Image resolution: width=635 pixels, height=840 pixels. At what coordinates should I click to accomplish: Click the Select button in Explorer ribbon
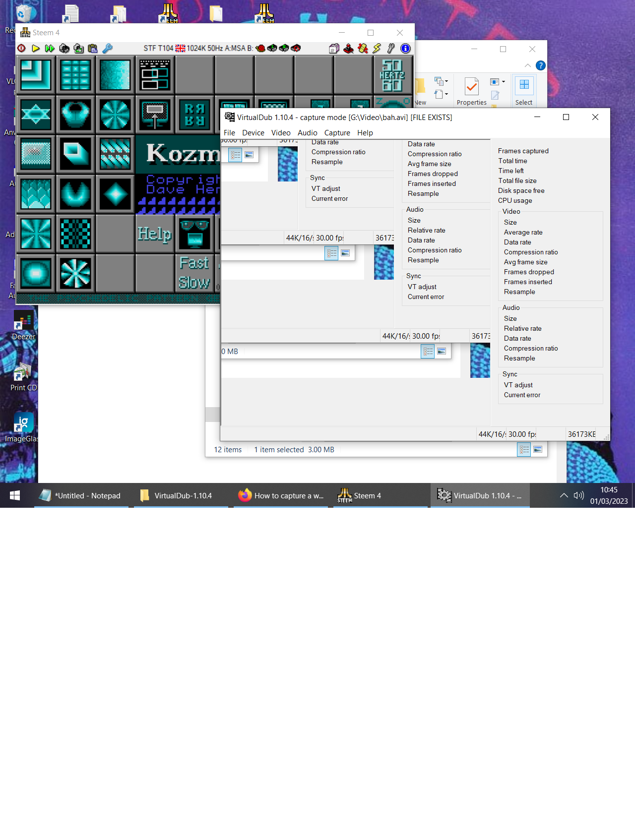coord(524,91)
